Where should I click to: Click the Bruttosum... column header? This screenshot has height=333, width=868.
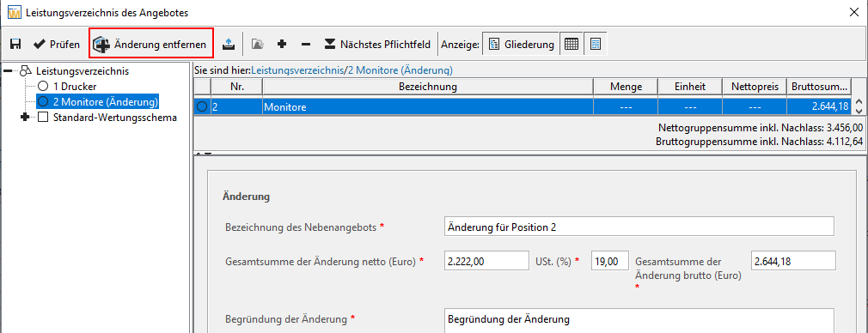click(819, 87)
